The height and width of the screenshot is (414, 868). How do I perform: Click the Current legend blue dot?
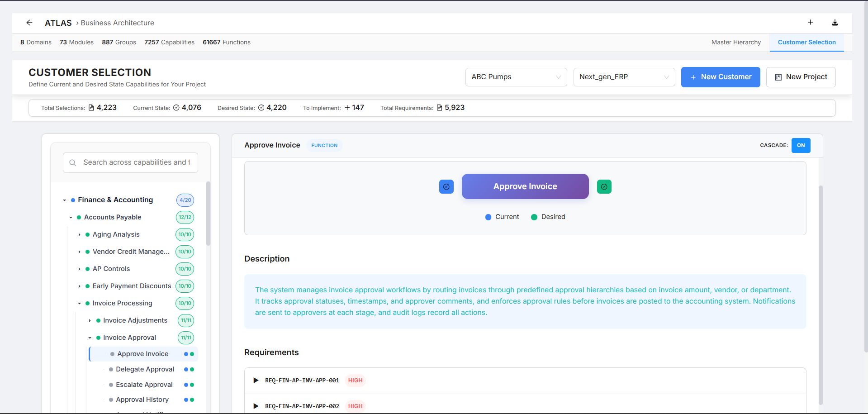click(x=488, y=217)
